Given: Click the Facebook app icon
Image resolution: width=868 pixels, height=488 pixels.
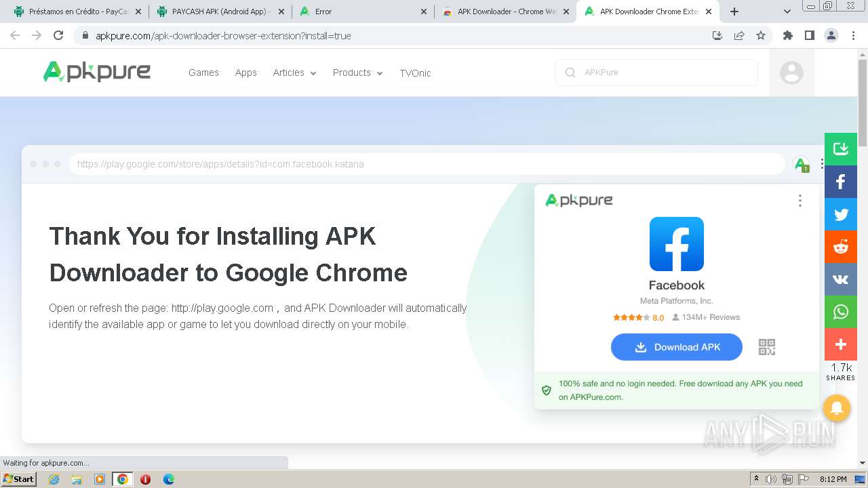Looking at the screenshot, I should point(677,244).
